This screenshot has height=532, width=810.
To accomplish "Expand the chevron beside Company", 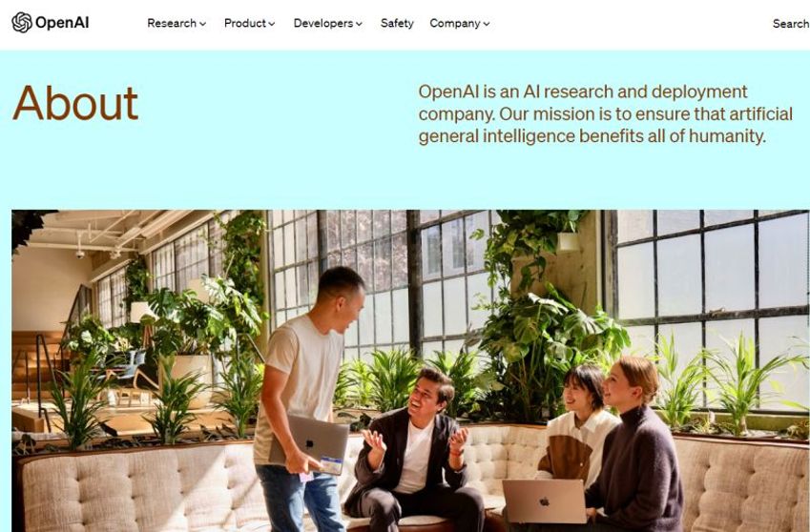I will [487, 24].
